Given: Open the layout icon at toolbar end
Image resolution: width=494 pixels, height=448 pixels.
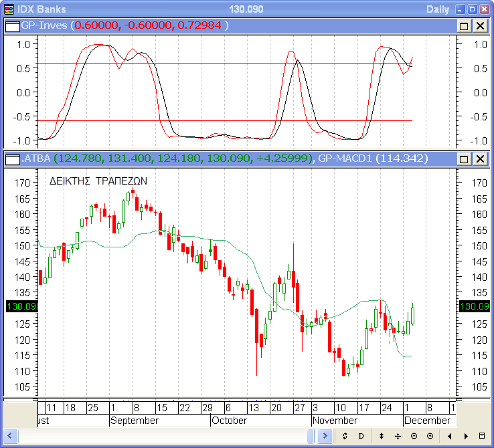Looking at the screenshot, I should pyautogui.click(x=482, y=436).
